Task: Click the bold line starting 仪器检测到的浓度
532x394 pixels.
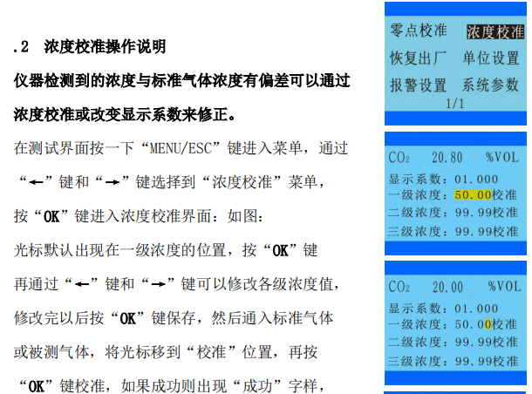Action: (x=183, y=80)
